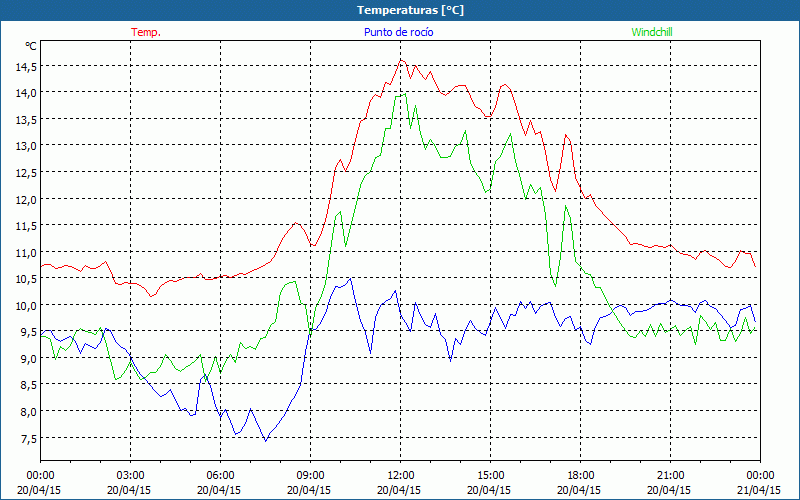The width and height of the screenshot is (800, 500).
Task: Click the 21:00 time axis label
Action: click(x=670, y=476)
